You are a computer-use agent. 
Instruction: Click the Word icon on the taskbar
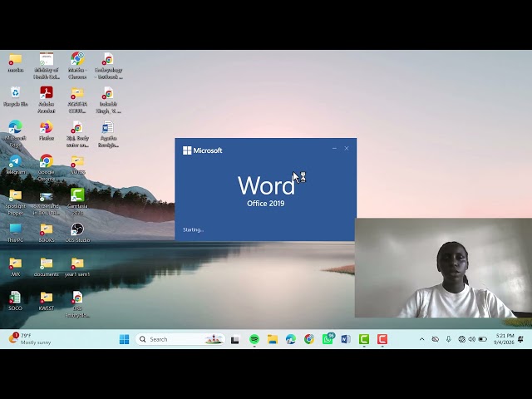tap(346, 339)
